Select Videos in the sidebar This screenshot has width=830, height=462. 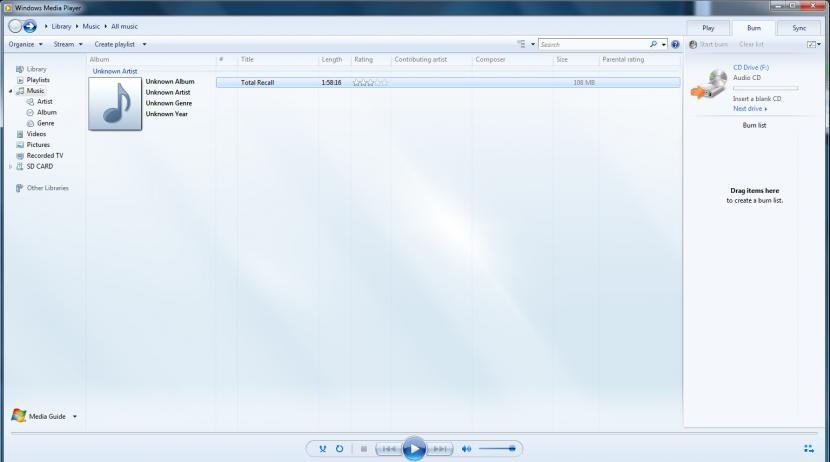point(36,134)
